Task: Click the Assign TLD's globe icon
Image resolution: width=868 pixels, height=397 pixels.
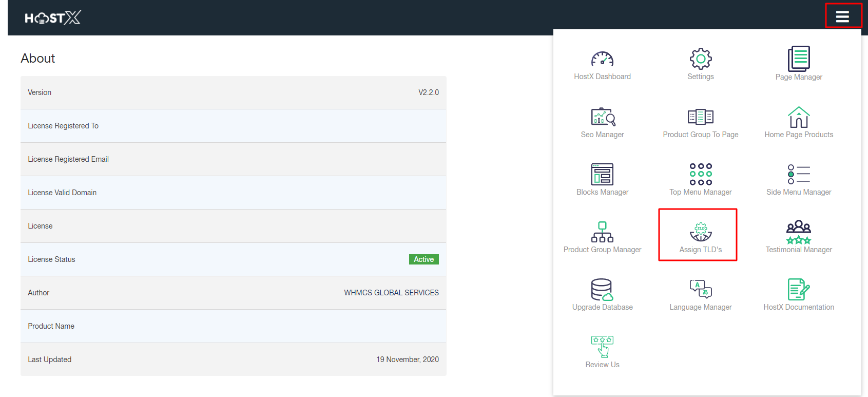Action: pyautogui.click(x=700, y=232)
